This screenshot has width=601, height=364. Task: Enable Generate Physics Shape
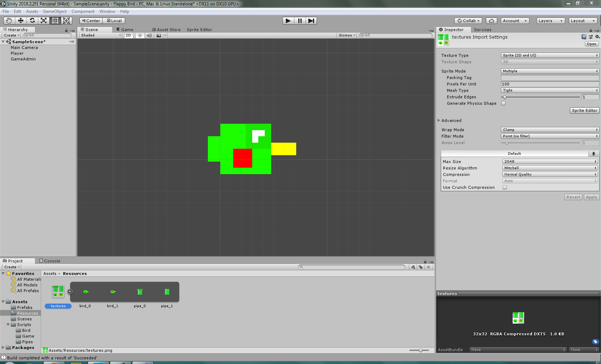point(503,103)
